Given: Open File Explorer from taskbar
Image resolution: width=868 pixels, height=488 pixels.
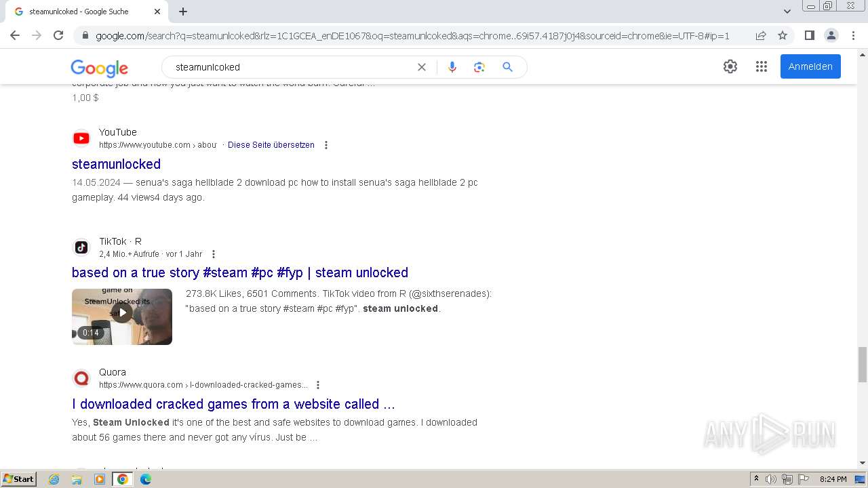Looking at the screenshot, I should pyautogui.click(x=77, y=479).
